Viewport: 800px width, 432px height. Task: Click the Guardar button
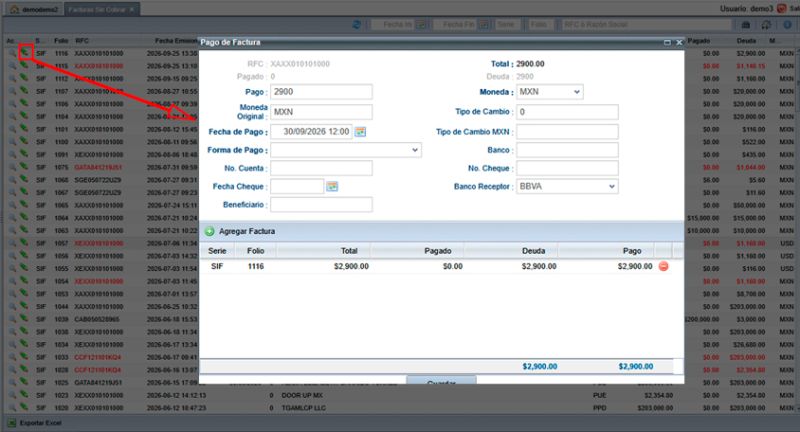tap(441, 380)
